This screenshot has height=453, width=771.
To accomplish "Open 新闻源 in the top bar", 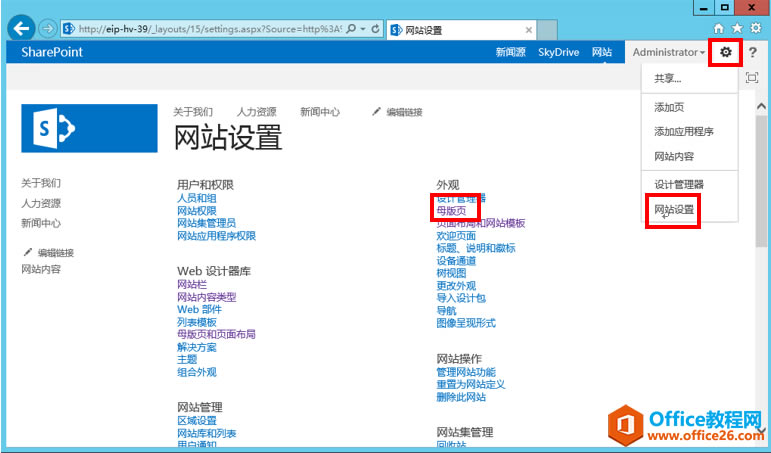I will tap(511, 52).
